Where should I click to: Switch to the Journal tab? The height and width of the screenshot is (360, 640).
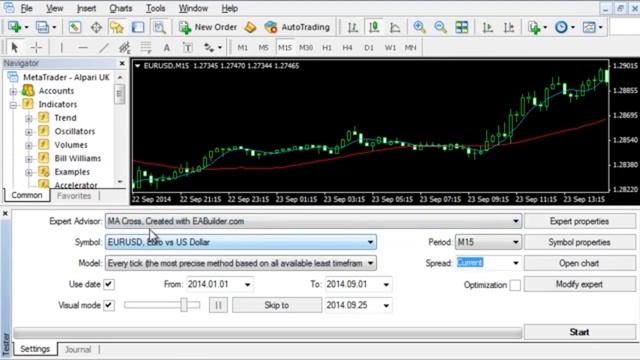[x=78, y=349]
